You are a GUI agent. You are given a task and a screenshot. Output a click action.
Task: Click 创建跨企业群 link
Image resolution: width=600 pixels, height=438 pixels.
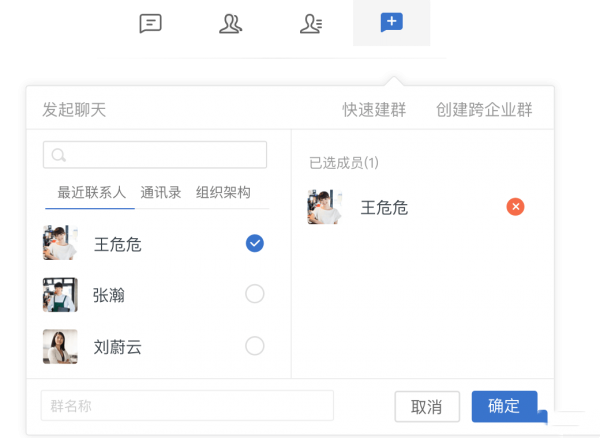484,110
